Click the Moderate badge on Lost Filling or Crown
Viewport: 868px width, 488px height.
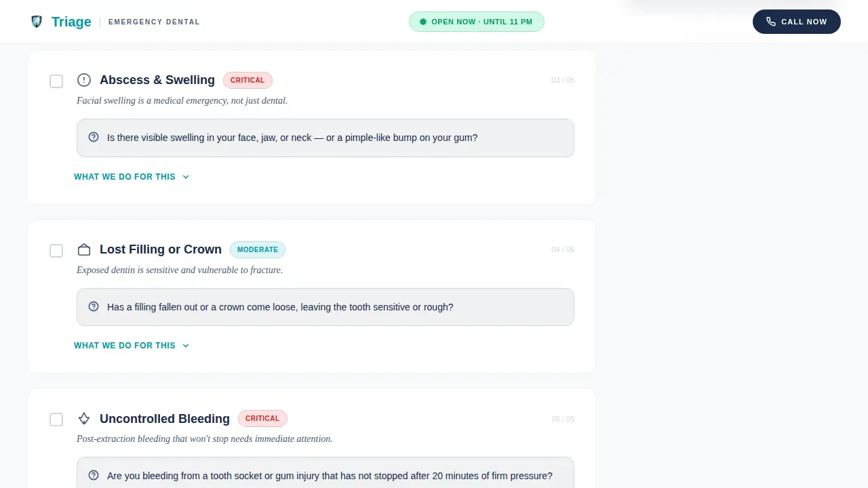[258, 249]
